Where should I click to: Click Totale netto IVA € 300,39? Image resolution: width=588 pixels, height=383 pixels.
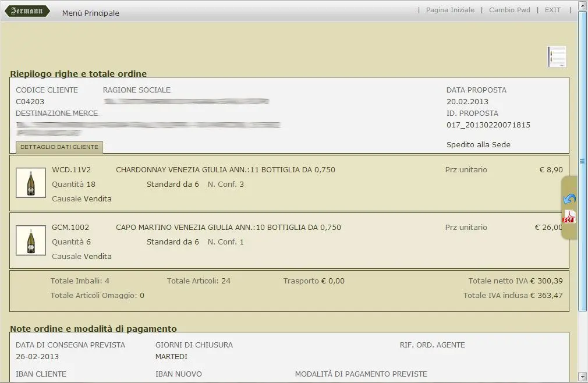pyautogui.click(x=515, y=281)
